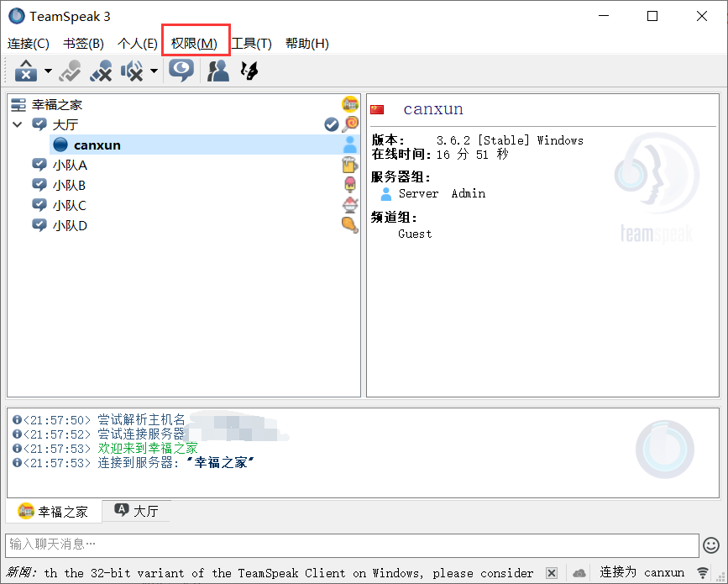The width and height of the screenshot is (728, 584).
Task: Click '连接为 canxun' in the status bar
Action: pyautogui.click(x=642, y=572)
